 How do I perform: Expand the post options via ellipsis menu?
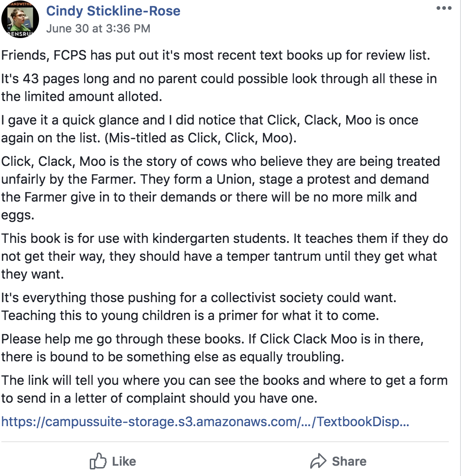click(x=444, y=8)
